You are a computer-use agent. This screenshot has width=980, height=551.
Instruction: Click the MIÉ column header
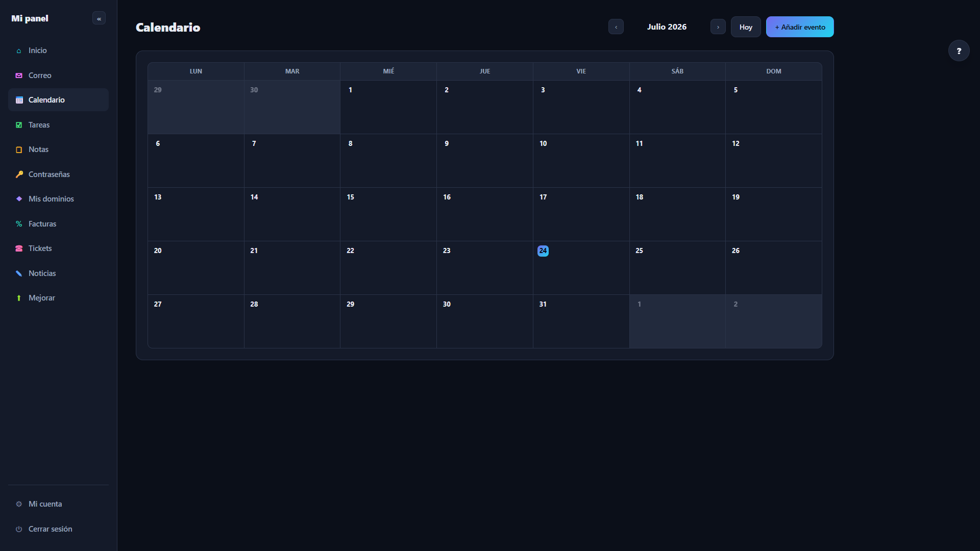click(388, 71)
